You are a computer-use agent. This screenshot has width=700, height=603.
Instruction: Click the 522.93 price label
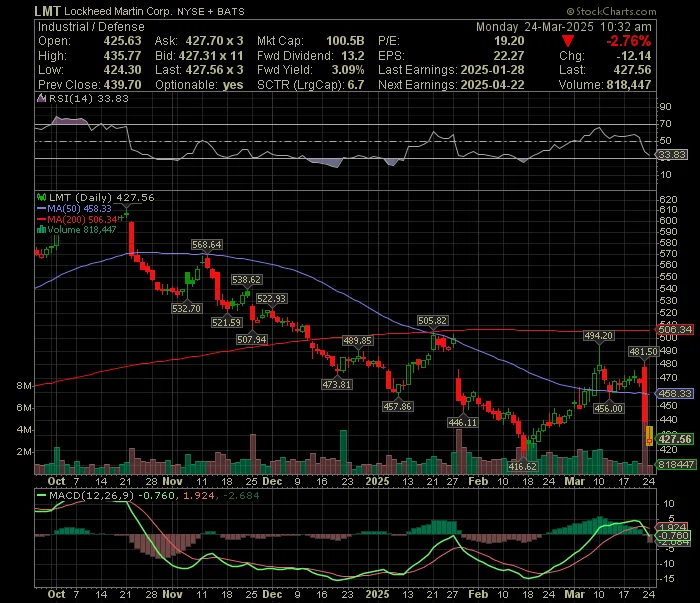[x=271, y=299]
